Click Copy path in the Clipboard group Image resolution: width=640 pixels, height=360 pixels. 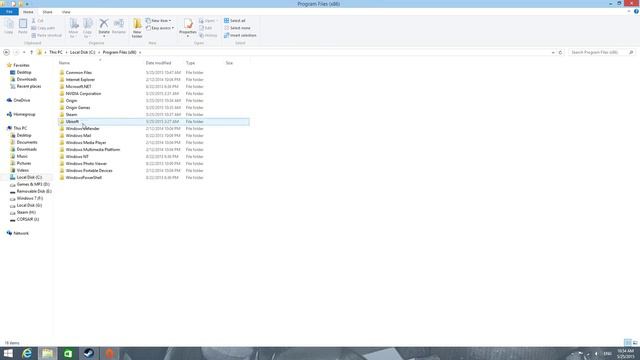[x=43, y=28]
